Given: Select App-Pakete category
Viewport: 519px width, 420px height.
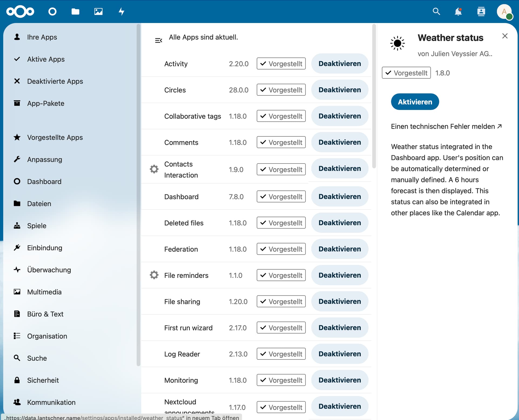Looking at the screenshot, I should [70, 103].
